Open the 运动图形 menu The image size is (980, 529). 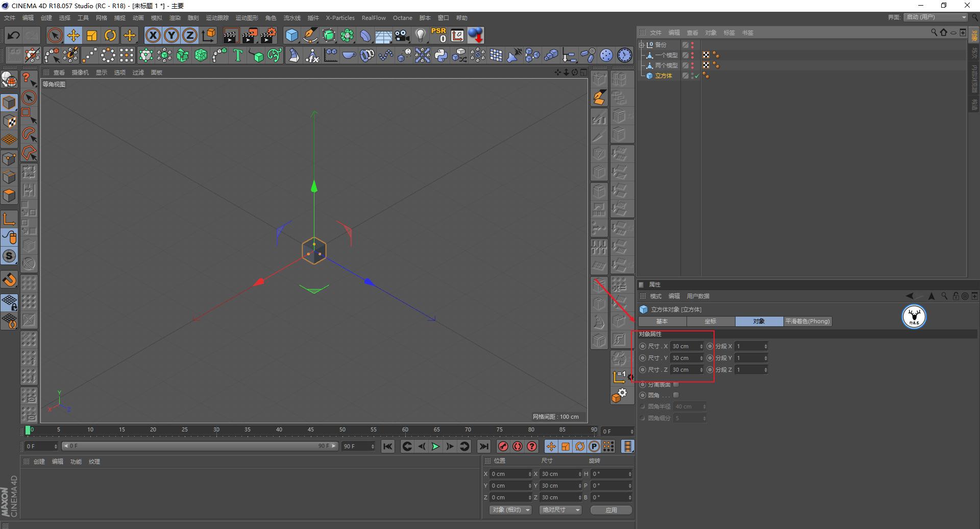pyautogui.click(x=247, y=18)
